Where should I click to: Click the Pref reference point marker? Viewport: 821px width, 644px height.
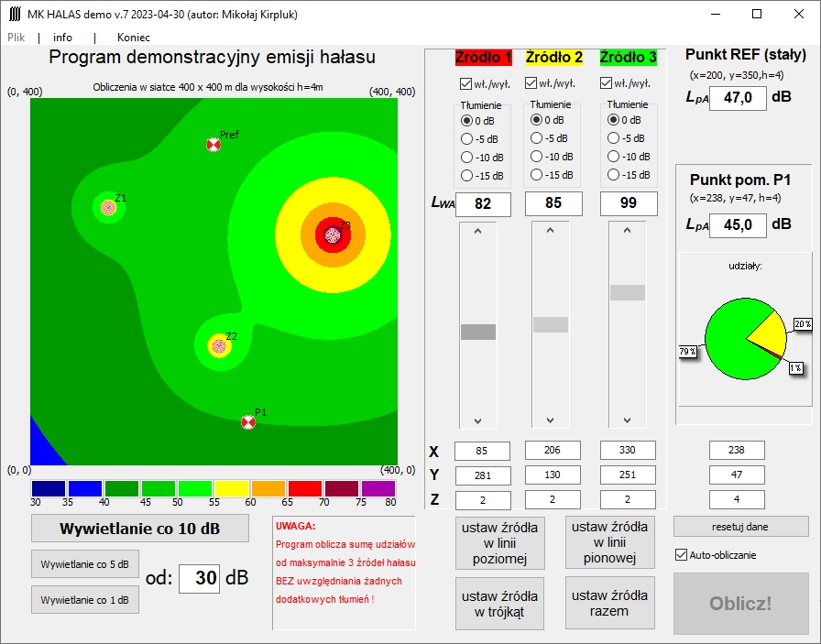pos(213,145)
